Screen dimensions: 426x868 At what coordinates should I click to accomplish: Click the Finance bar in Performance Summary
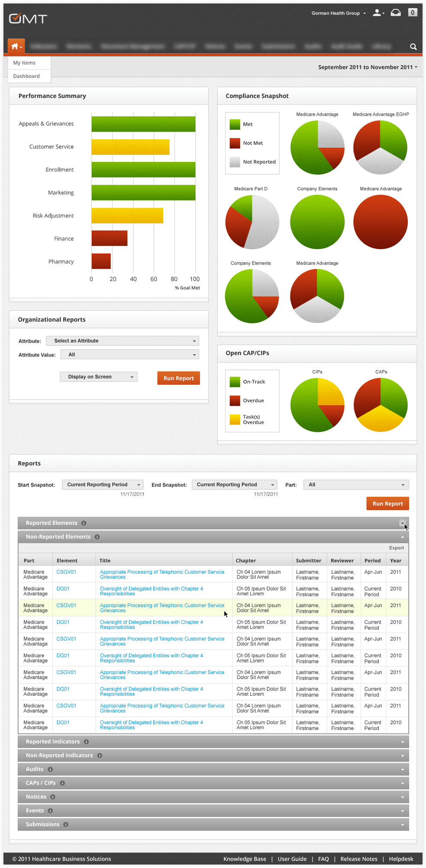click(109, 238)
